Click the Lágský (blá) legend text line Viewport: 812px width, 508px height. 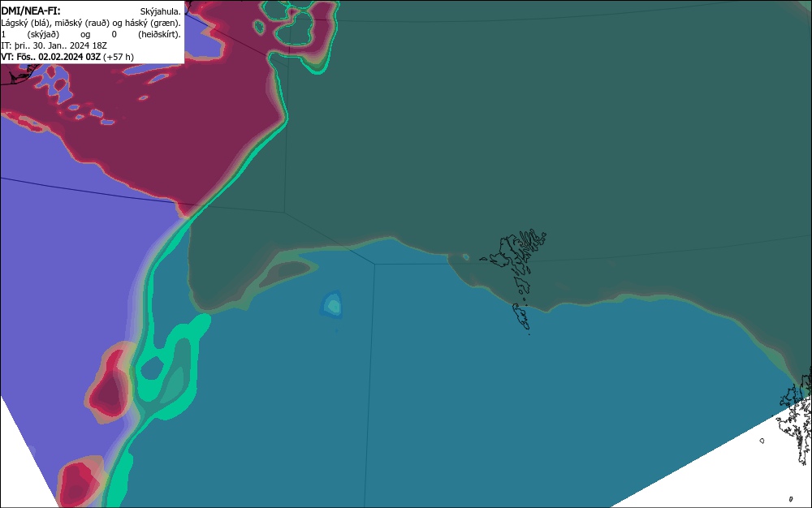(x=91, y=23)
